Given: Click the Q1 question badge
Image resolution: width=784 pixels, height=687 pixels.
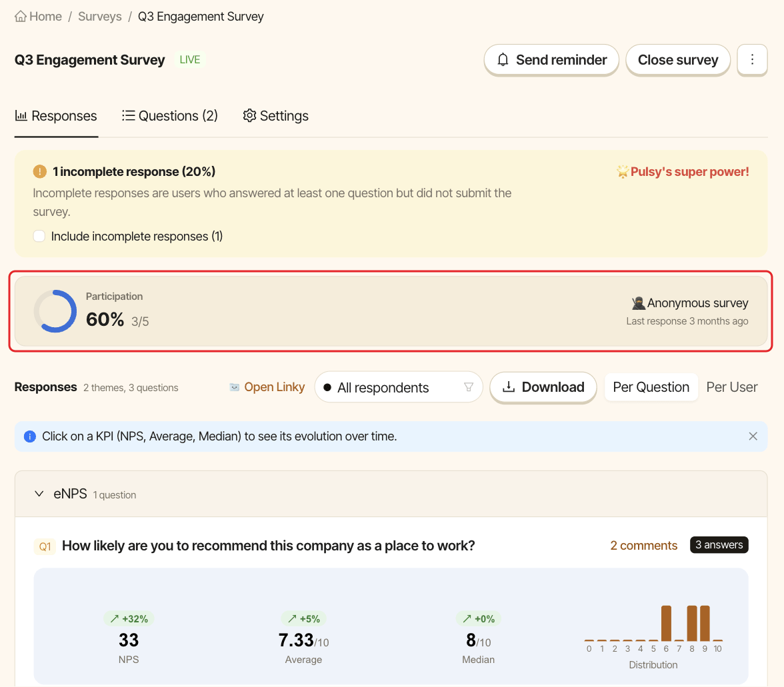Looking at the screenshot, I should point(45,546).
